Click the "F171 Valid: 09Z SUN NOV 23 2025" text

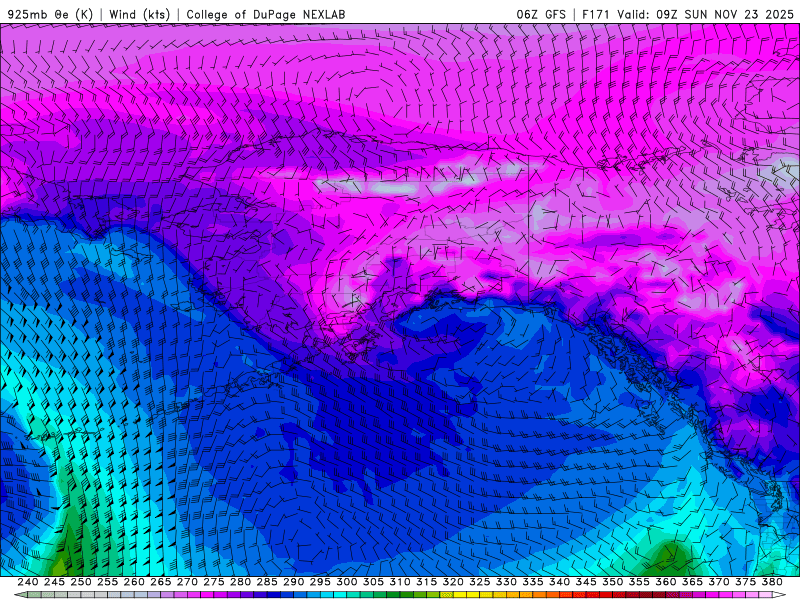tap(688, 14)
